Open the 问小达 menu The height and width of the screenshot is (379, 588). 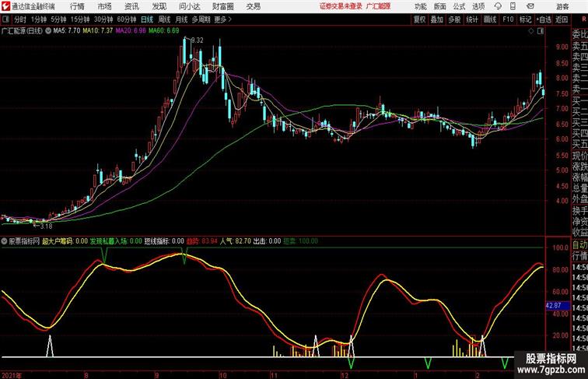point(189,6)
